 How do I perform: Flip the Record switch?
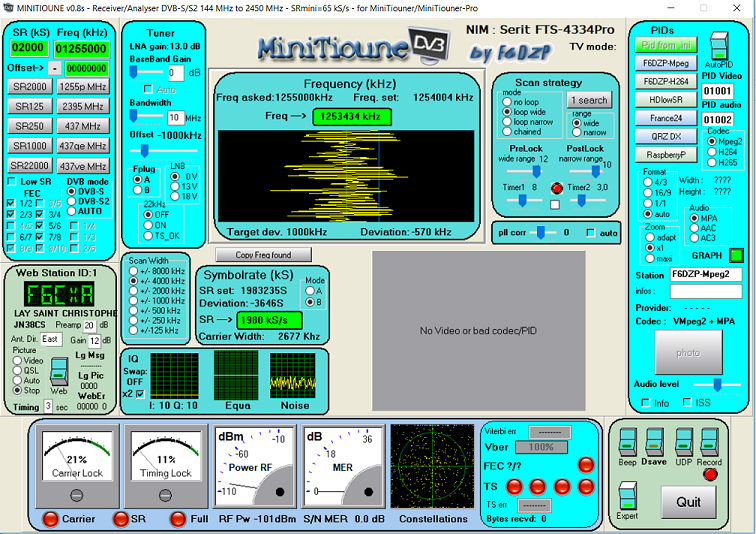[709, 442]
